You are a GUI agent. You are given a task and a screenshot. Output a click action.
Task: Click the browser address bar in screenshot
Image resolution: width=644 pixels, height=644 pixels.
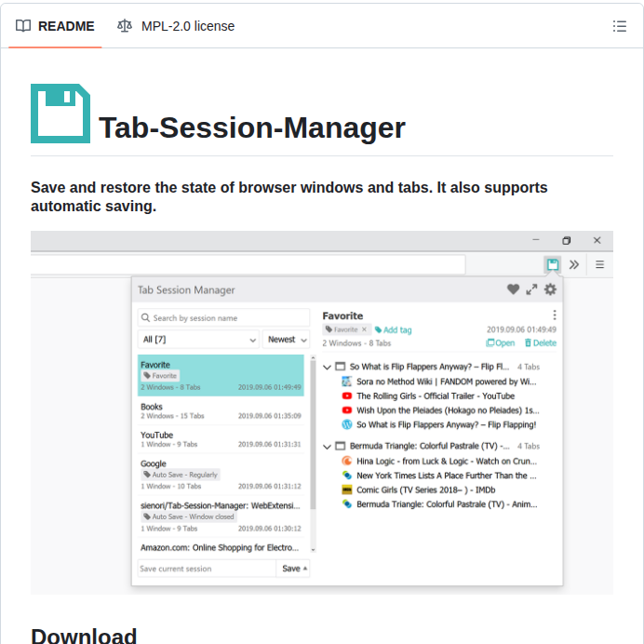(248, 265)
